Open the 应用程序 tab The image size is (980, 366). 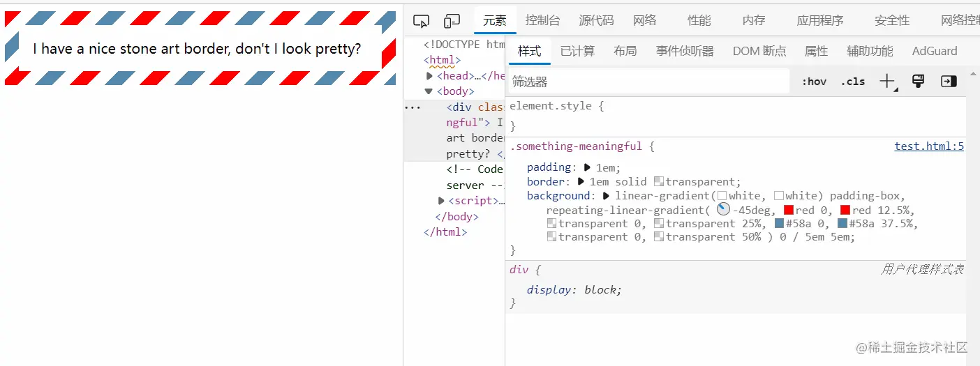pos(820,21)
